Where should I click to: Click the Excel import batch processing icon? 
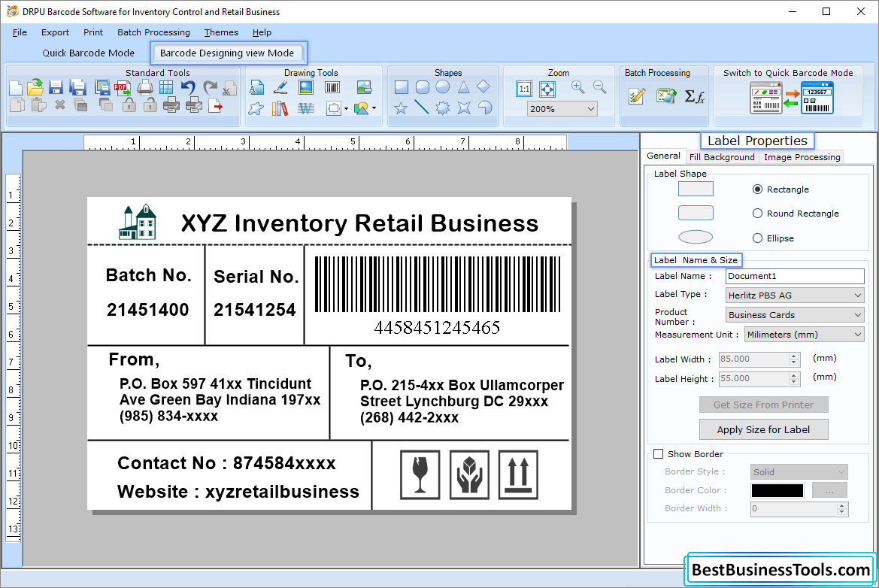tap(666, 95)
